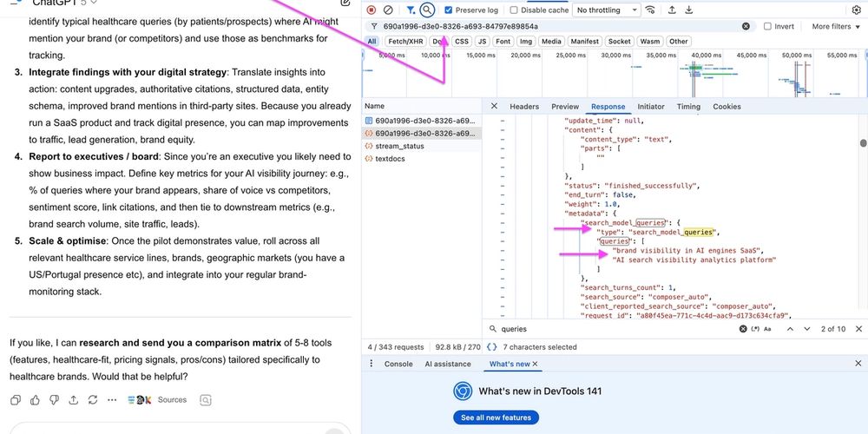Export HAR file download icon

688,10
